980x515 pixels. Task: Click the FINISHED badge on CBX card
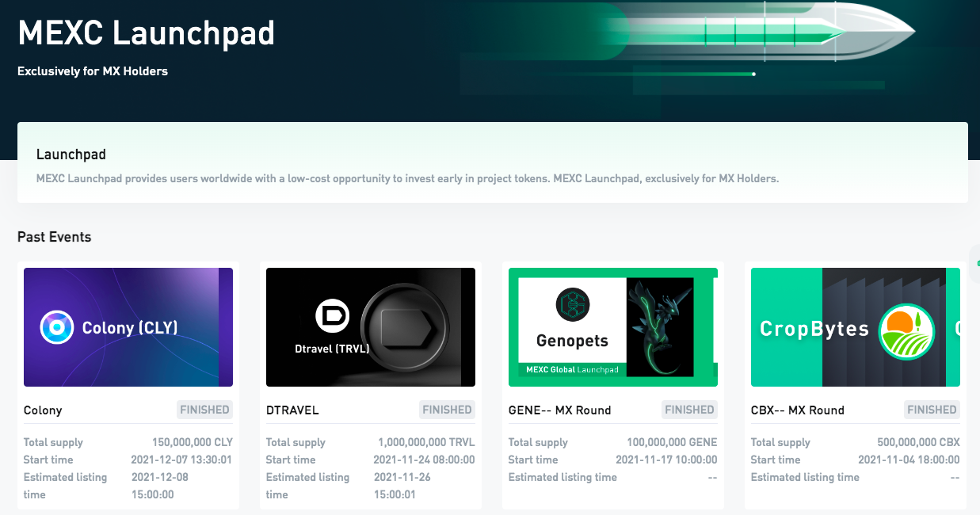click(932, 410)
